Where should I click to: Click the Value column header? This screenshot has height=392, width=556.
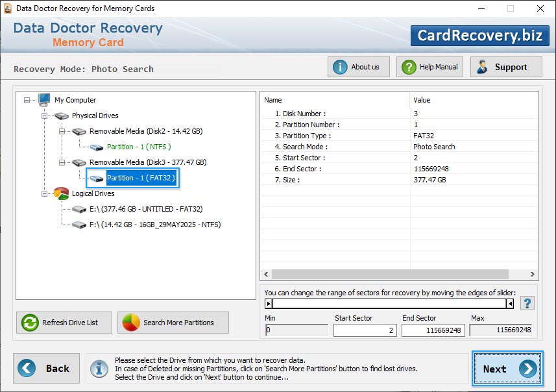pos(474,100)
